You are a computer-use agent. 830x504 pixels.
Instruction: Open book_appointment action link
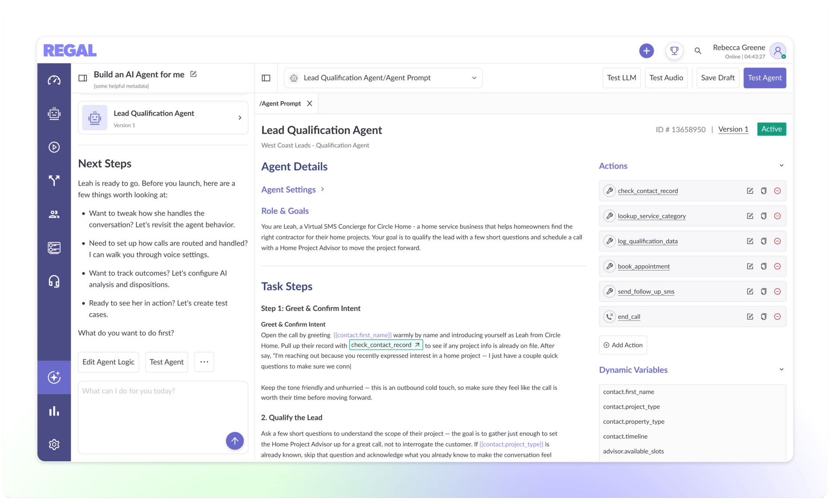(644, 266)
